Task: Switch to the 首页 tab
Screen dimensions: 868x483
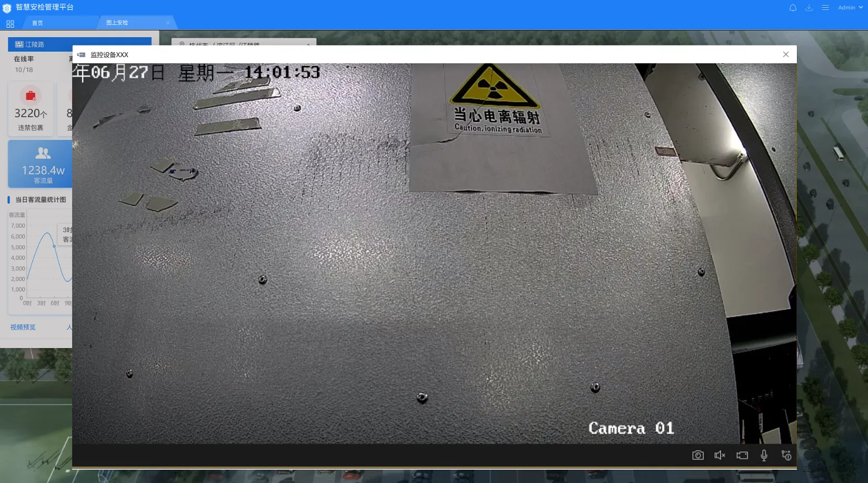Action: coord(37,23)
